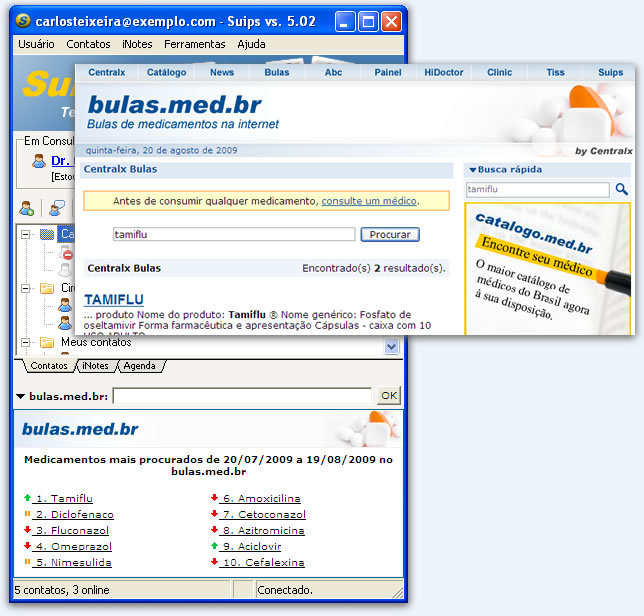Click the Suips logo icon in title bar

(23, 21)
